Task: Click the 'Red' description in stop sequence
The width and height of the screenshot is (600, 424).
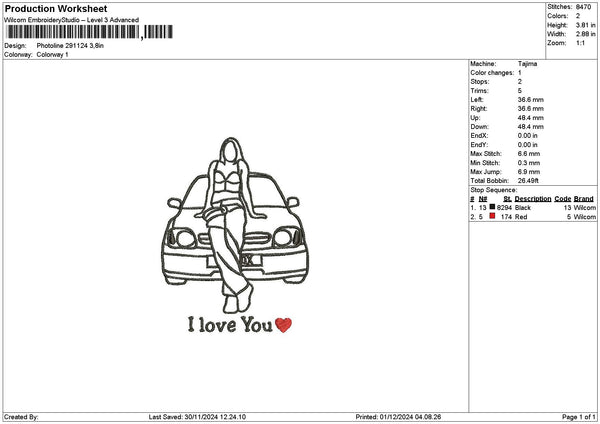Action: [x=521, y=217]
